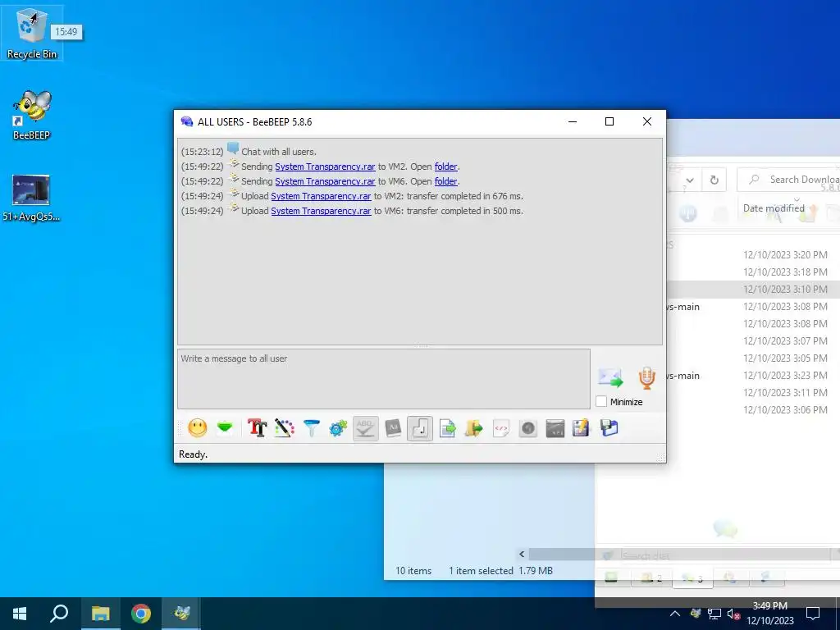This screenshot has width=840, height=630.
Task: Switch to BeeBEEP main window tab showing 3
Action: coord(692,578)
